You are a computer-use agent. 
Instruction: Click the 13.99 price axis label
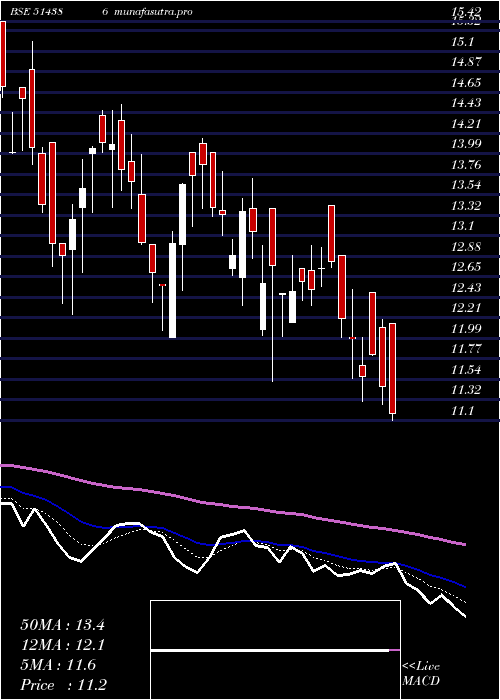point(467,144)
